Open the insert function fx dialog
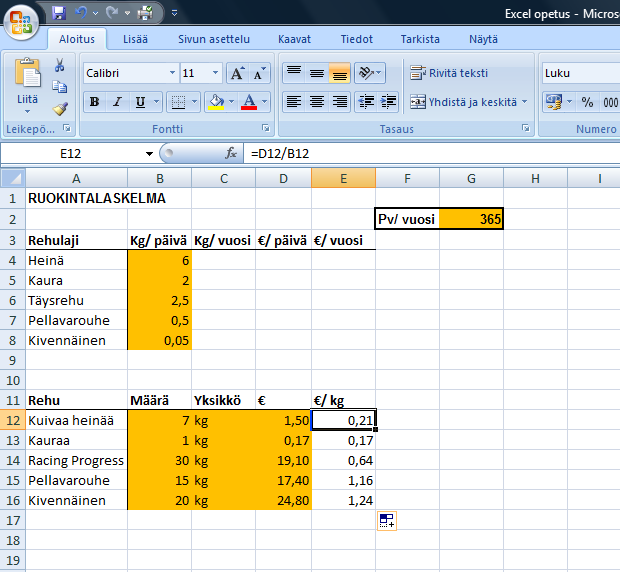 tap(231, 153)
